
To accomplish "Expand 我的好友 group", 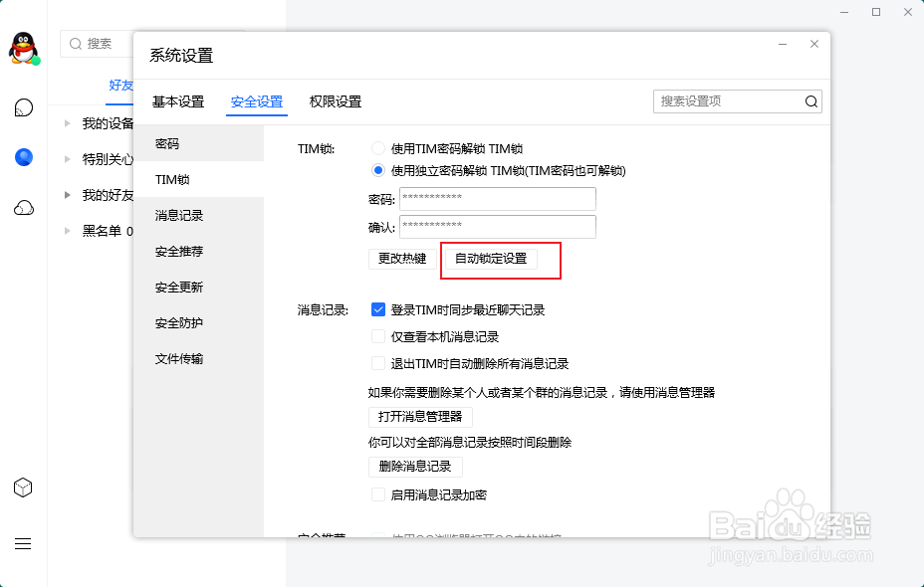I will 67,195.
